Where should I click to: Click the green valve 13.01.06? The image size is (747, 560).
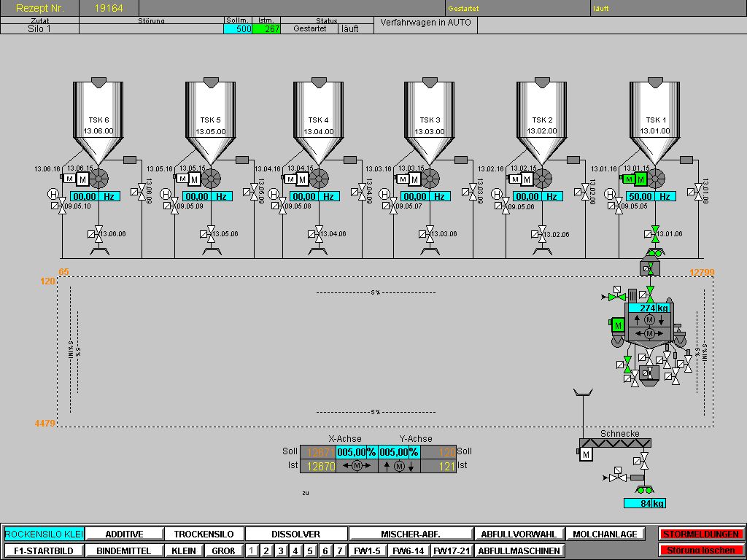pyautogui.click(x=655, y=233)
